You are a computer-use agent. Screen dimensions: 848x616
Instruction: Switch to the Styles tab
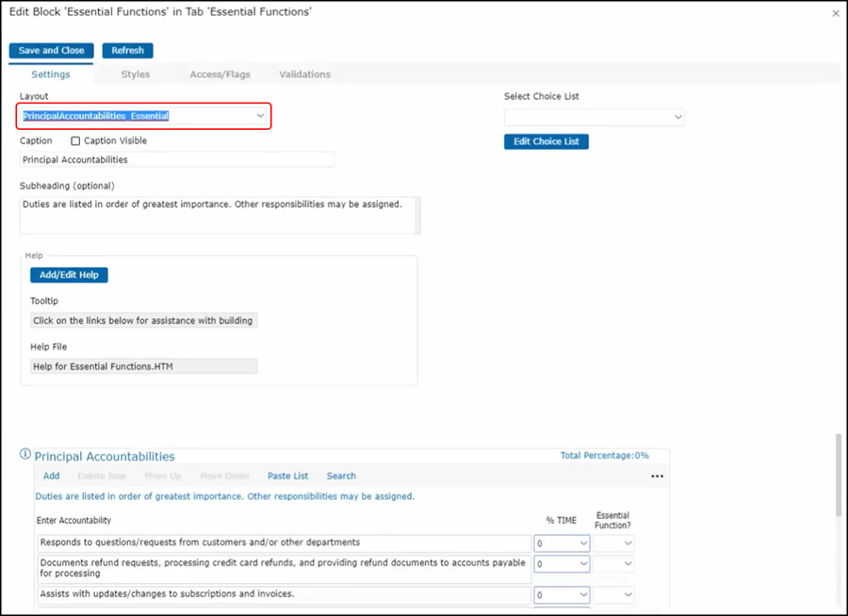click(135, 74)
